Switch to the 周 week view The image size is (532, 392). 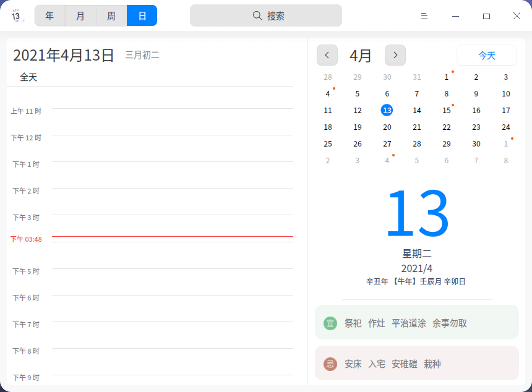click(x=111, y=15)
